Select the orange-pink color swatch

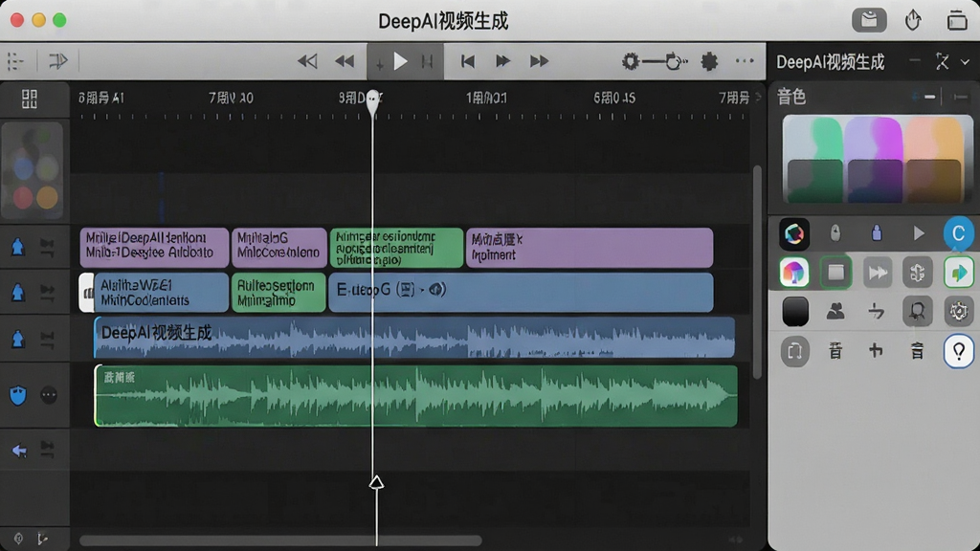coord(934,160)
